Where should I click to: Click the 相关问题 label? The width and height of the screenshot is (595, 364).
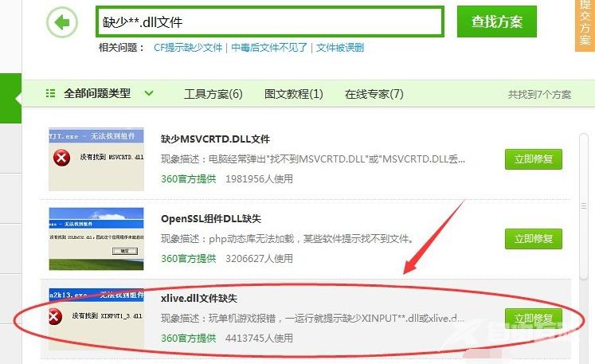pyautogui.click(x=121, y=48)
